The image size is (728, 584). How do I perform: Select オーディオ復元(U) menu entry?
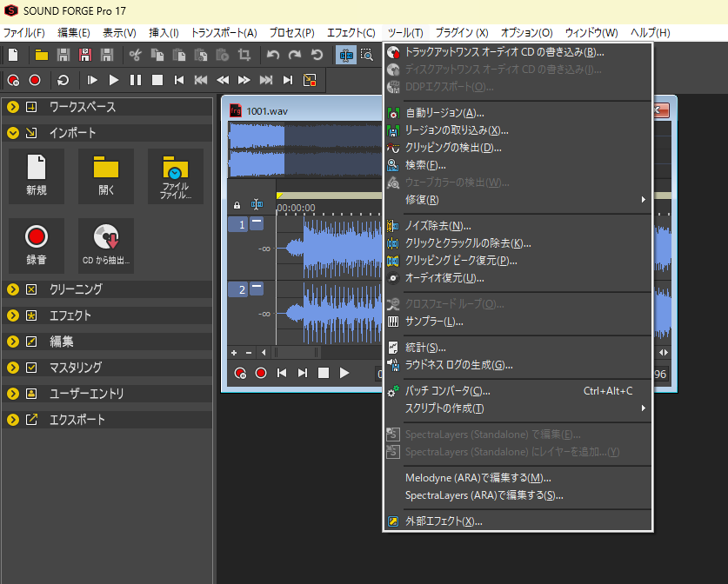pos(518,278)
